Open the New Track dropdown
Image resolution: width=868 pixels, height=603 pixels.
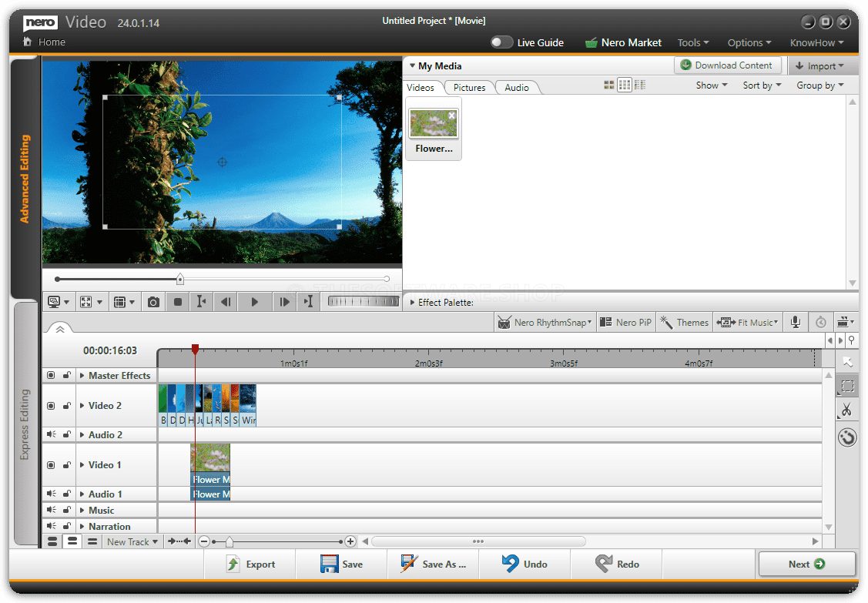pos(132,542)
